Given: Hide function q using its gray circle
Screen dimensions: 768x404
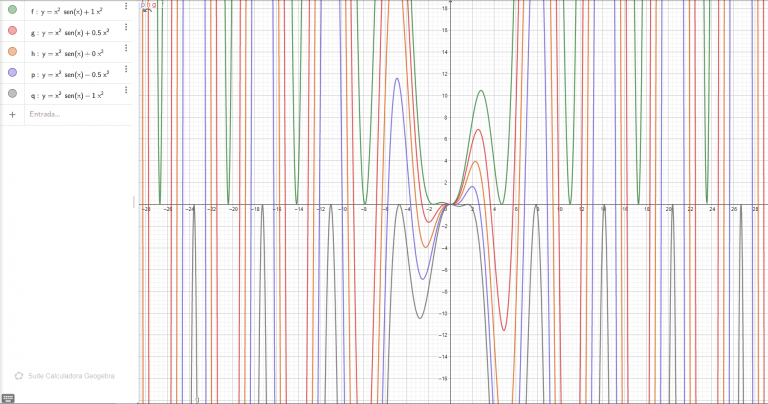Looking at the screenshot, I should (12, 94).
